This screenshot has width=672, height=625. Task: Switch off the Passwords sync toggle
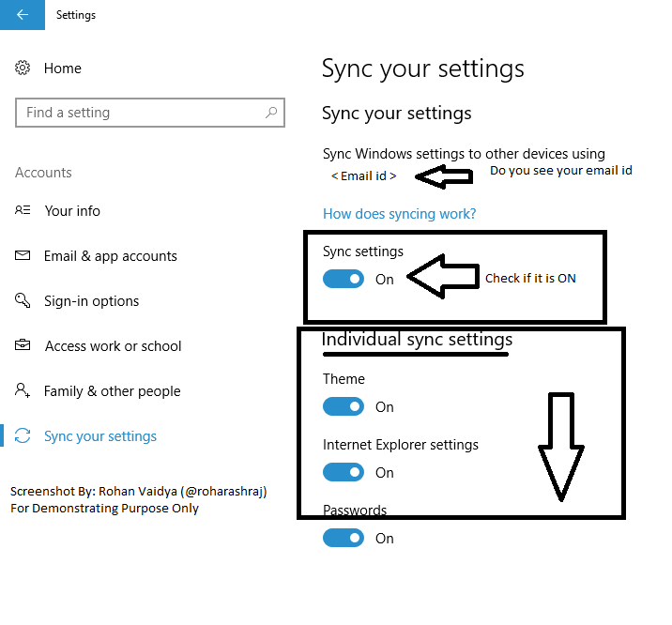344,538
